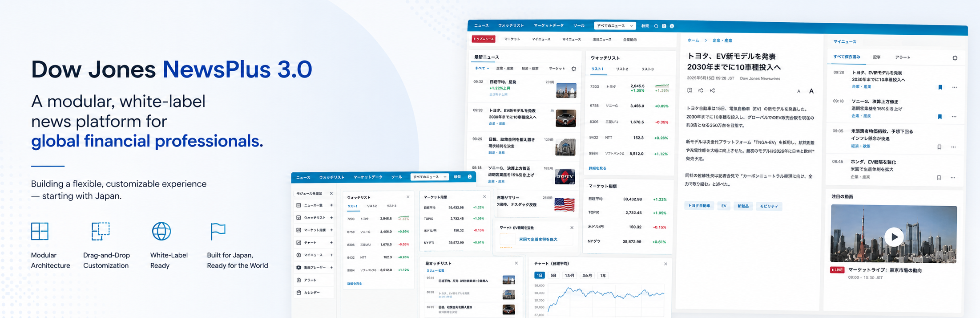The width and height of the screenshot is (980, 318).
Task: Click 米国で生産体制を拡大 link in floating card
Action: (x=538, y=239)
